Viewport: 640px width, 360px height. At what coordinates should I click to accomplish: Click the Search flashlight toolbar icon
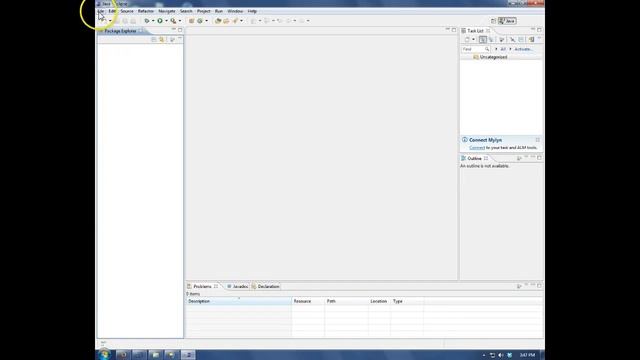235,21
